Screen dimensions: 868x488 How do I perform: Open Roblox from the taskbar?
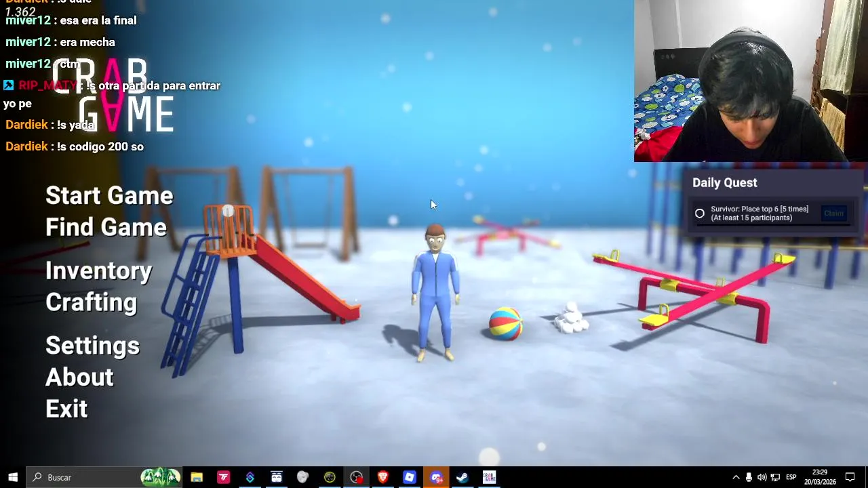(409, 477)
